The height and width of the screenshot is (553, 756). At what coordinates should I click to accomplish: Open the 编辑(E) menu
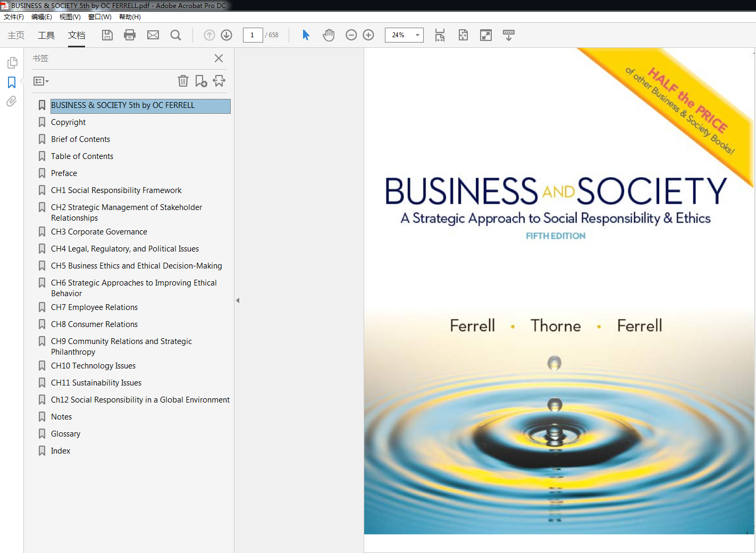[x=41, y=17]
